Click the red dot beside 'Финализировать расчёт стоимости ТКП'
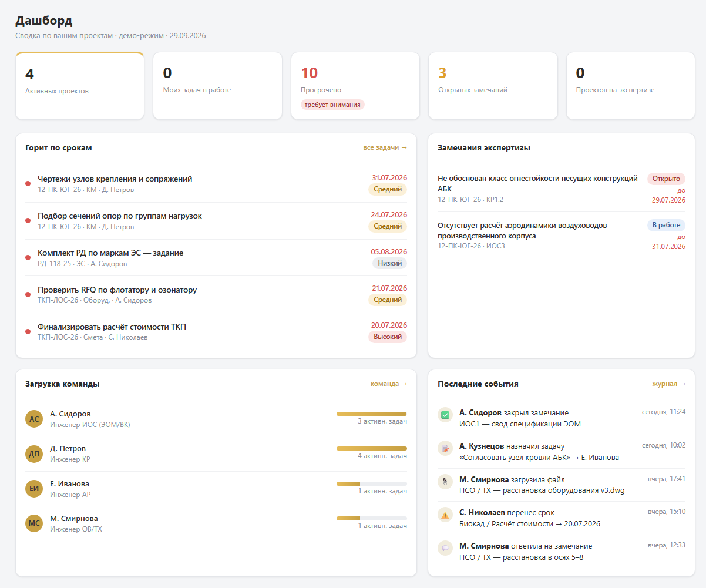Image resolution: width=706 pixels, height=588 pixels. pyautogui.click(x=28, y=332)
